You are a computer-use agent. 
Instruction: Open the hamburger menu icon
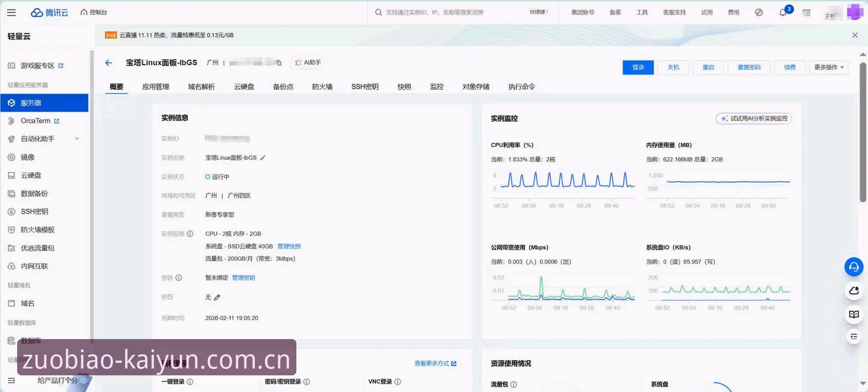pos(11,13)
